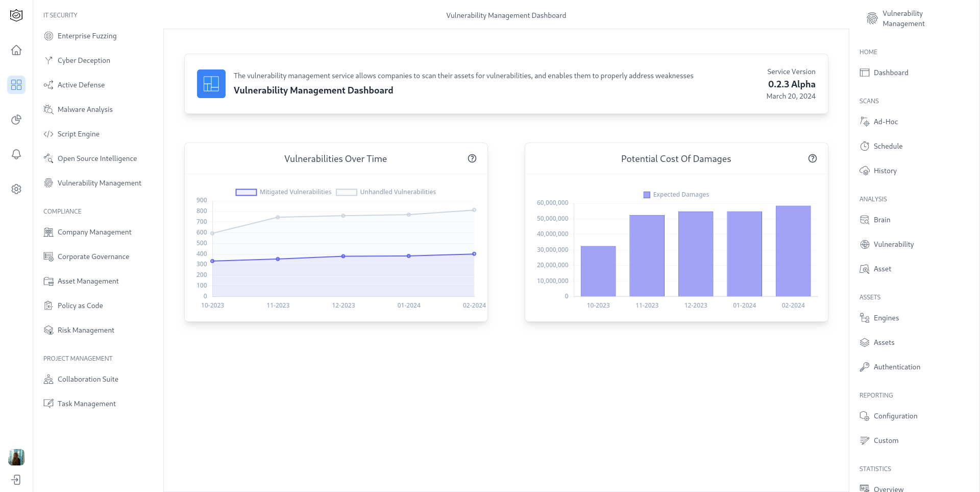Open the notifications bell

16,154
